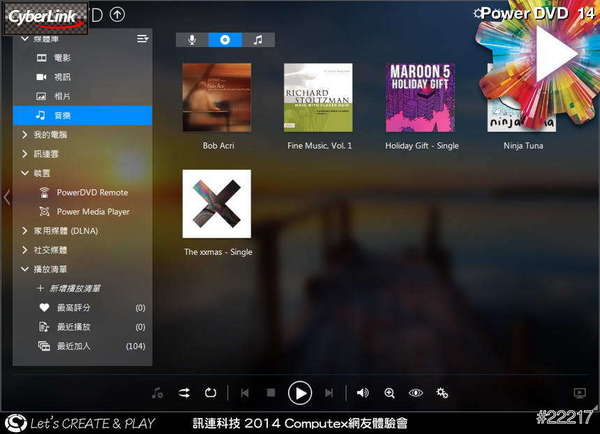The image size is (600, 434).
Task: Click the play-to display icon at bottom right
Action: pyautogui.click(x=580, y=393)
